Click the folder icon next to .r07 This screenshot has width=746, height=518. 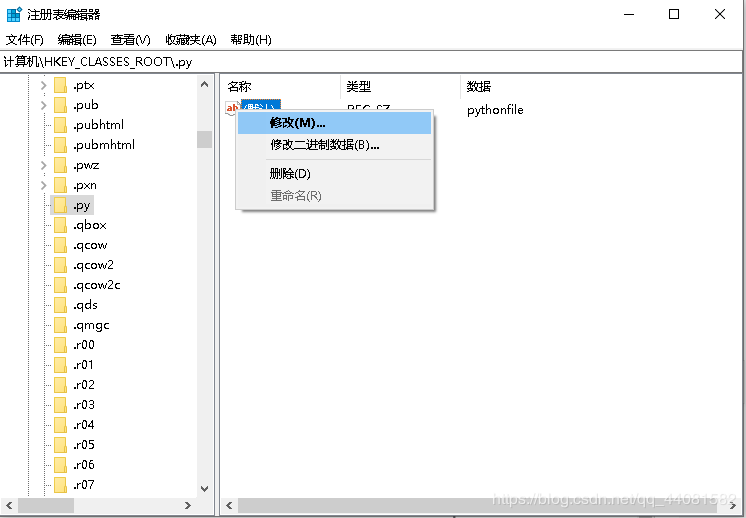point(60,485)
